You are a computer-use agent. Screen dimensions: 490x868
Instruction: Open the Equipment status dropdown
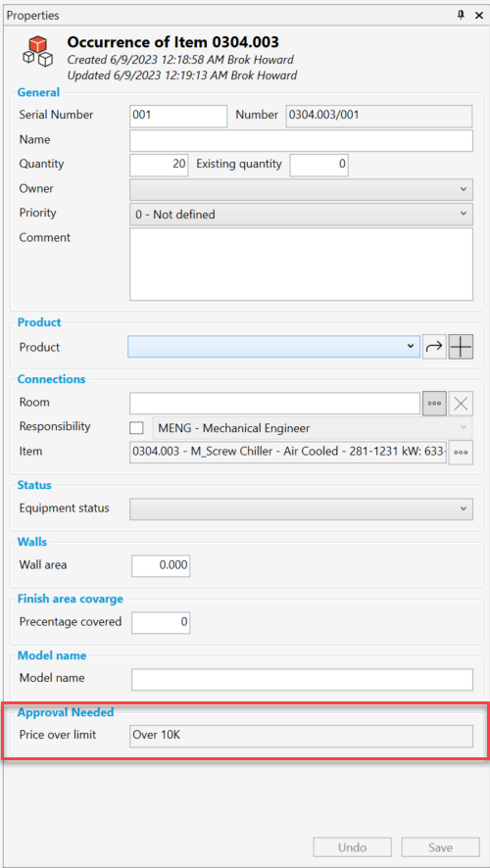pos(301,508)
